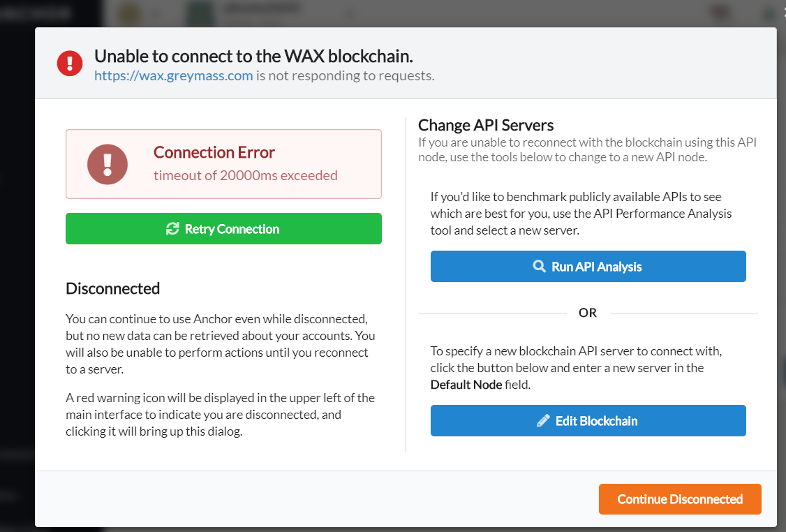Click the red notification icon in the top bar

(720, 13)
